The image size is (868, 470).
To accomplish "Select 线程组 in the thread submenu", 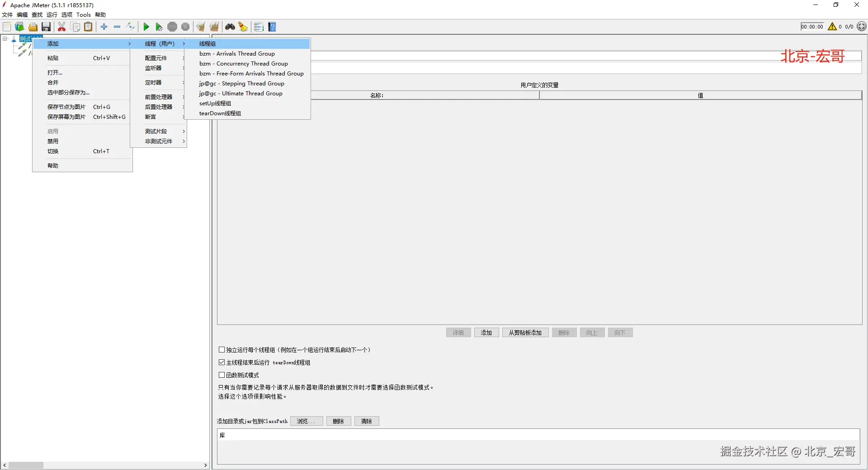I will [247, 44].
